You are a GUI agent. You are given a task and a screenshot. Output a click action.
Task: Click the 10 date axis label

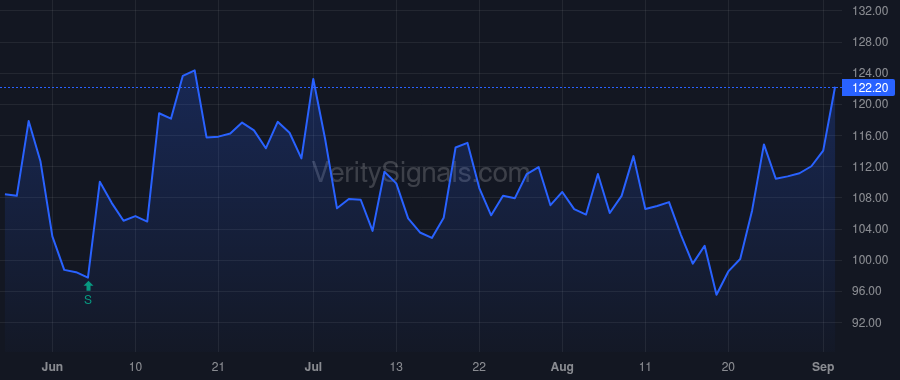[135, 367]
